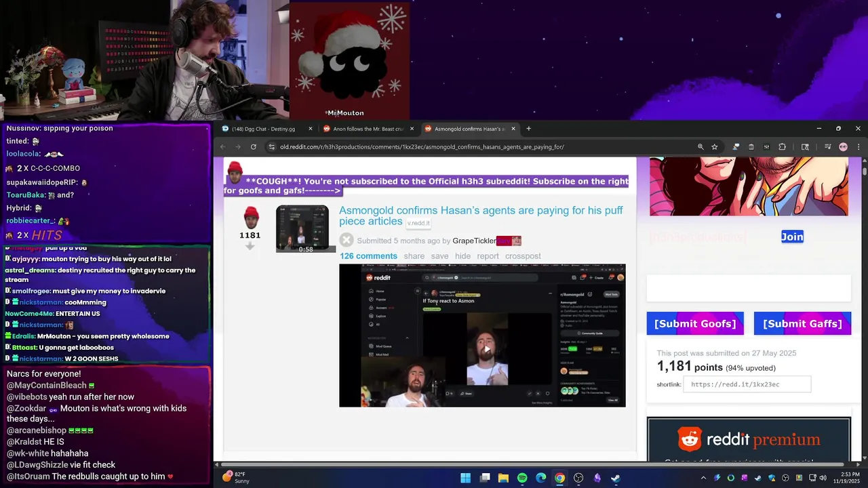This screenshot has height=488, width=868.
Task: Open Windows Start menu
Action: point(465,478)
